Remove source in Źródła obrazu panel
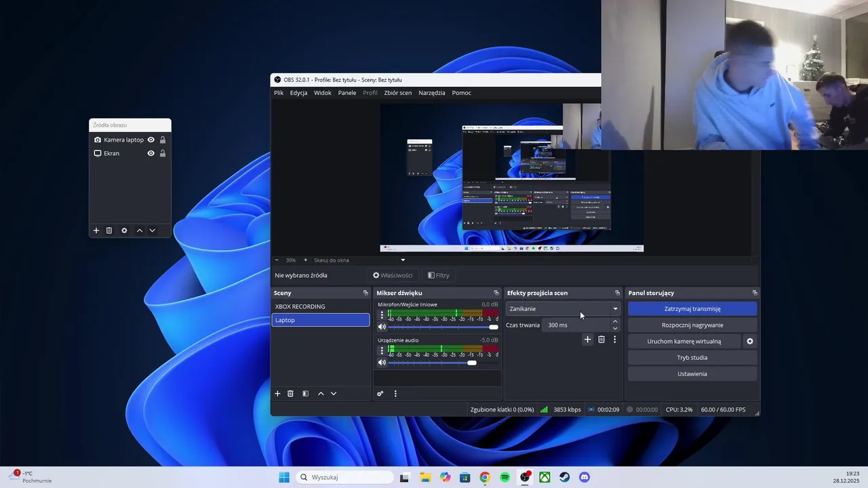Screen dimensions: 868x488 point(109,230)
